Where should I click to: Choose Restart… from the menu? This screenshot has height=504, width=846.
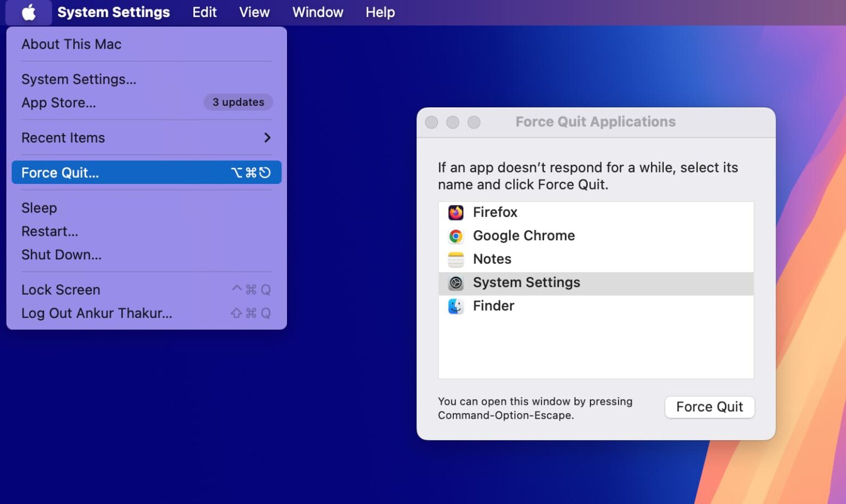coord(147,231)
